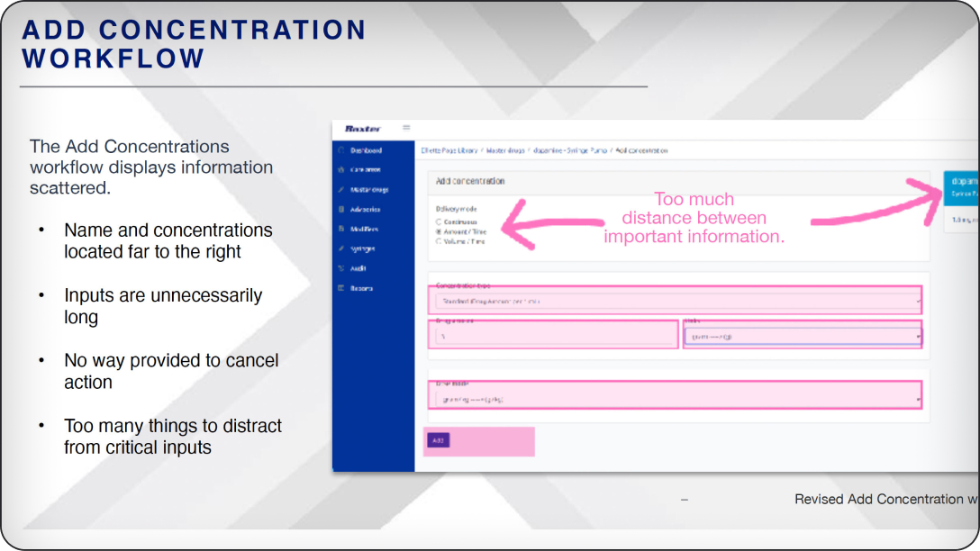This screenshot has height=551, width=980.
Task: Click the hamburger menu icon beside Baxter
Action: click(406, 128)
